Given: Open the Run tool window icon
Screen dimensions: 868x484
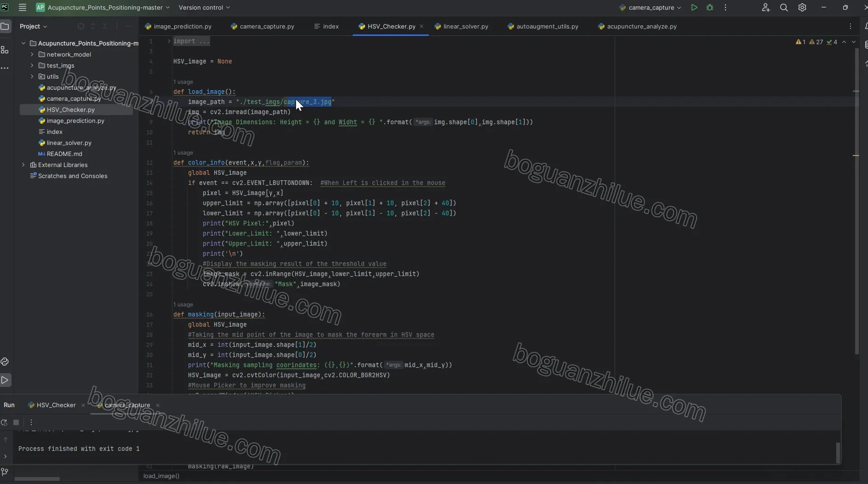Looking at the screenshot, I should (5, 380).
